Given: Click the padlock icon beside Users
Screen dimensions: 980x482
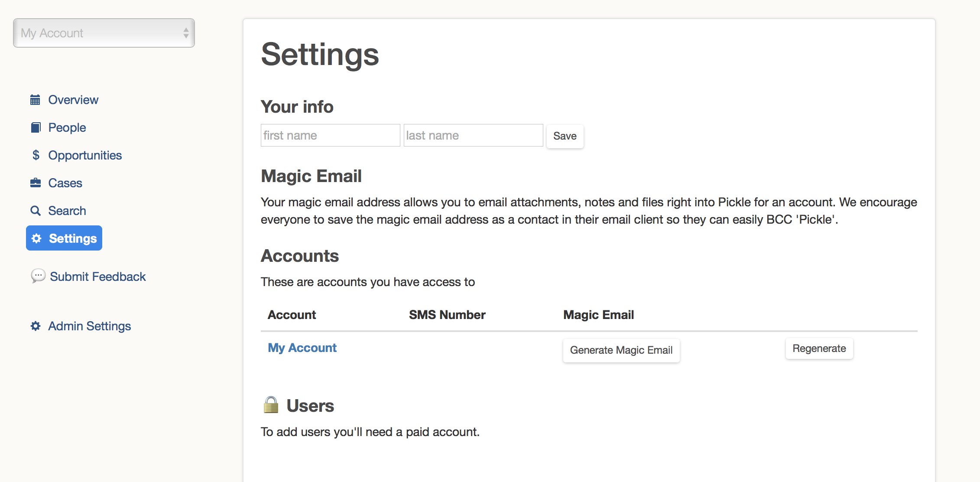Looking at the screenshot, I should tap(271, 405).
